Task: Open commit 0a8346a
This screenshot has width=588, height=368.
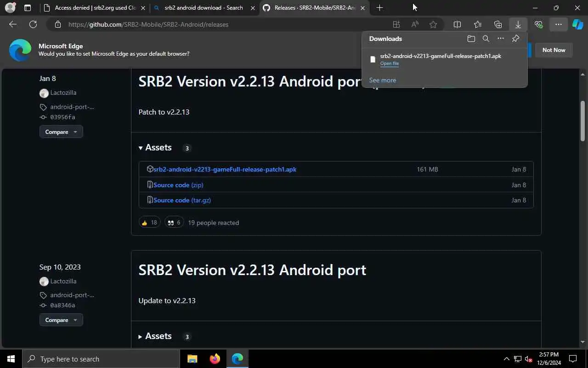Action: (x=62, y=305)
